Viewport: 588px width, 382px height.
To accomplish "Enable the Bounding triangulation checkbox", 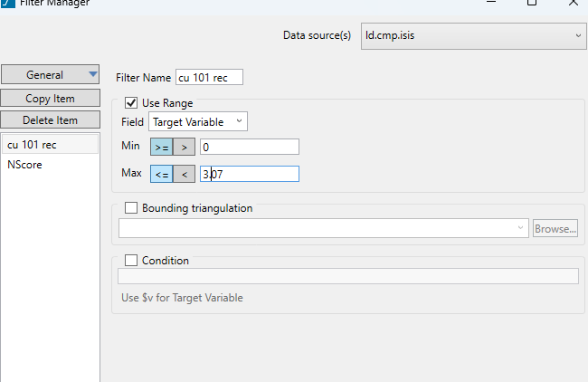I will (x=131, y=207).
